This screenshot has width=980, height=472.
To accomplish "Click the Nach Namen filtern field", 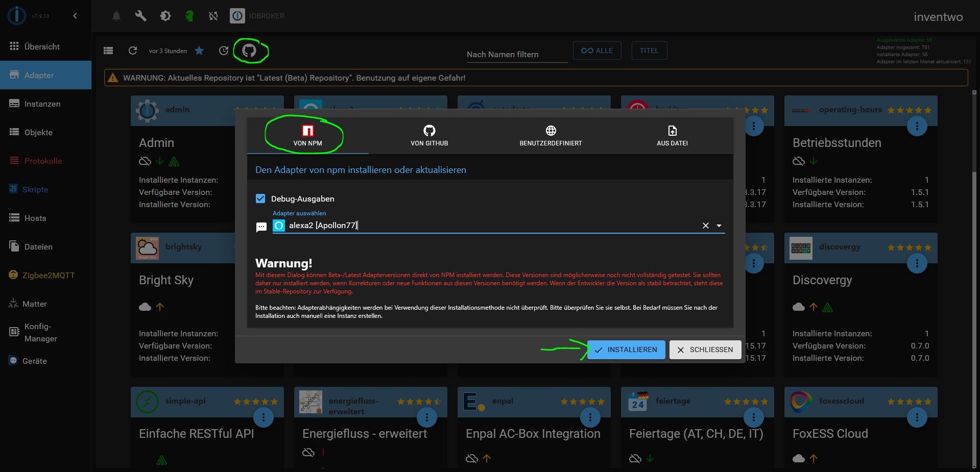I will coord(517,54).
